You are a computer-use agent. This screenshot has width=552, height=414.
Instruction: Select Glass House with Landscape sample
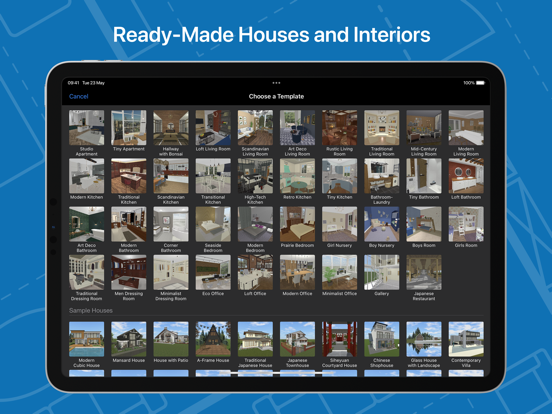click(424, 339)
